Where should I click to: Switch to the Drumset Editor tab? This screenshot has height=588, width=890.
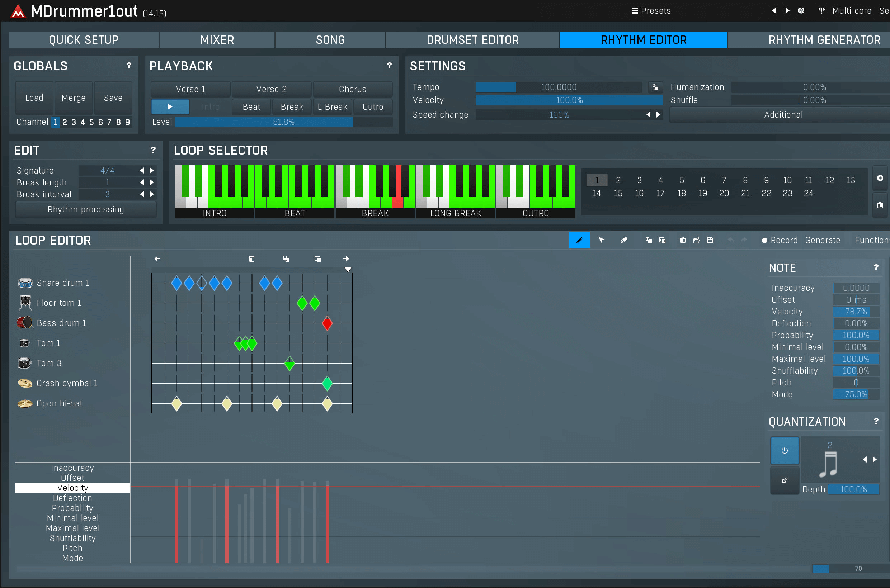472,40
